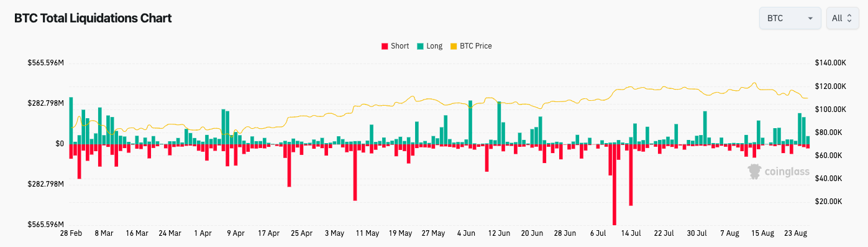Click the 14 Jul date axis label

point(631,233)
